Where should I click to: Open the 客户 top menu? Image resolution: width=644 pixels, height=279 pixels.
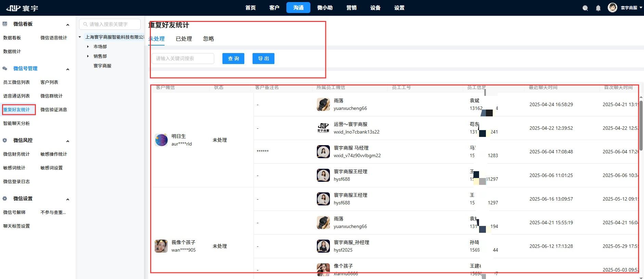tap(274, 8)
